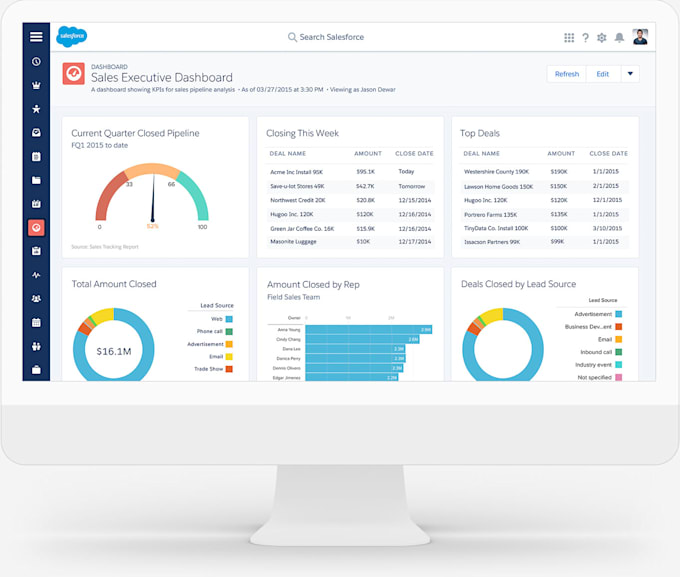The height and width of the screenshot is (577, 680).
Task: Open the Help question mark icon
Action: pos(585,38)
